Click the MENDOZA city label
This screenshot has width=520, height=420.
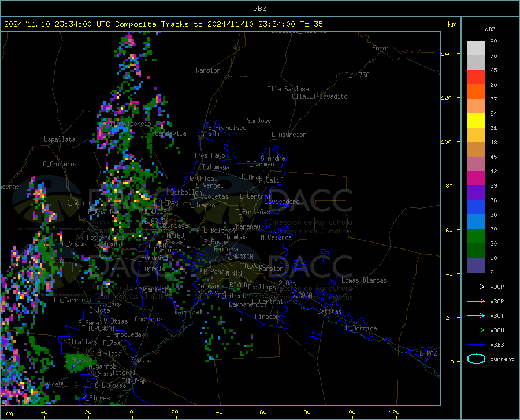154,211
